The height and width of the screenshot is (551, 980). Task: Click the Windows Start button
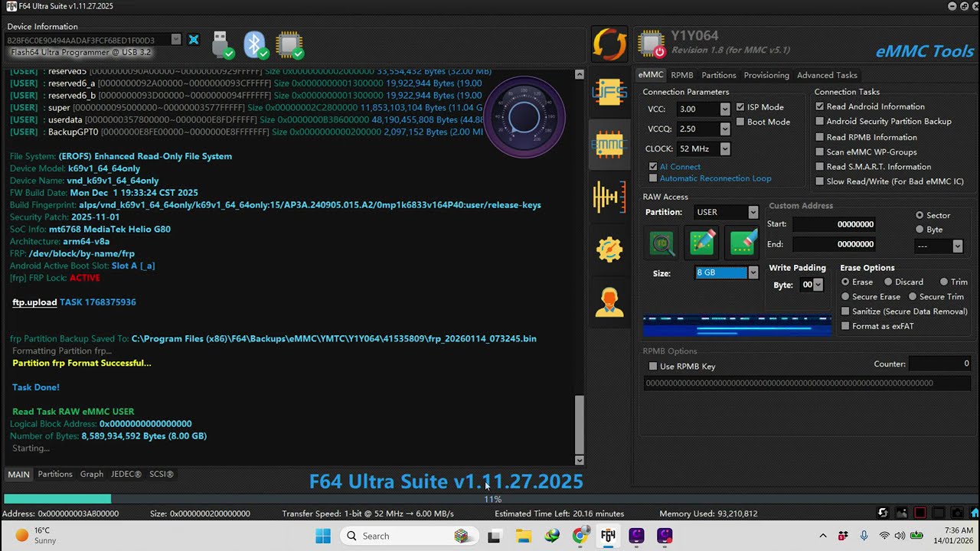323,536
